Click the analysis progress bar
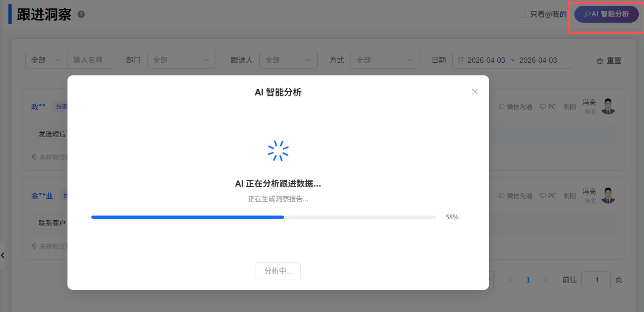Image resolution: width=644 pixels, height=312 pixels. point(264,217)
